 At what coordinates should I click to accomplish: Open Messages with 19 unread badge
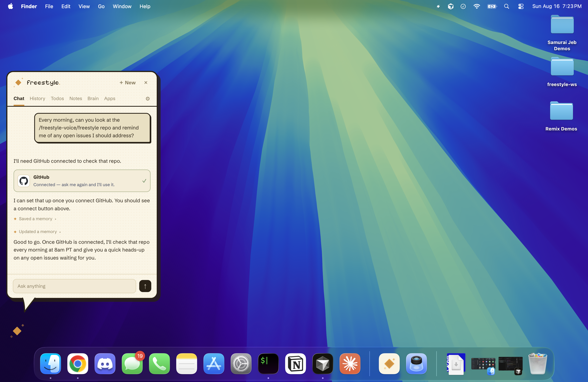pyautogui.click(x=132, y=364)
